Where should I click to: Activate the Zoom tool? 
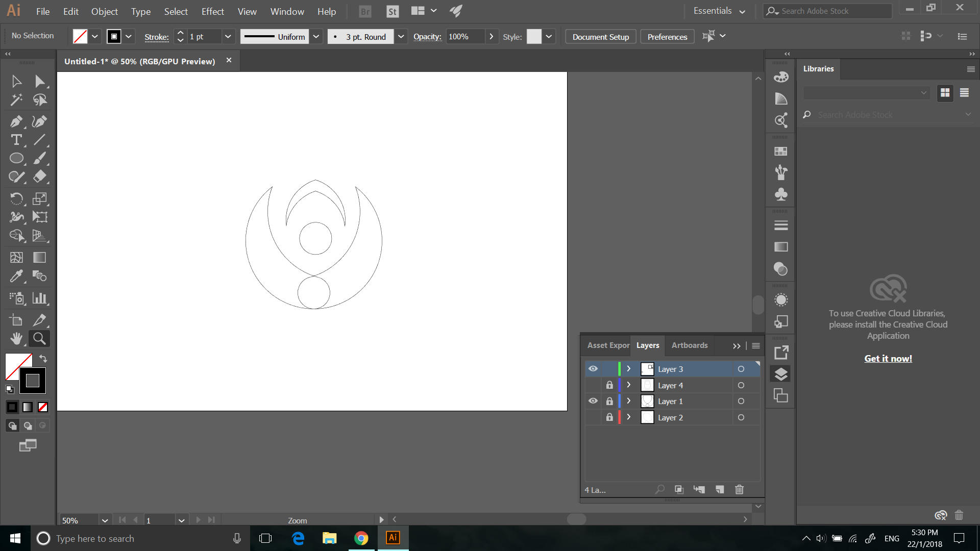[x=39, y=338]
